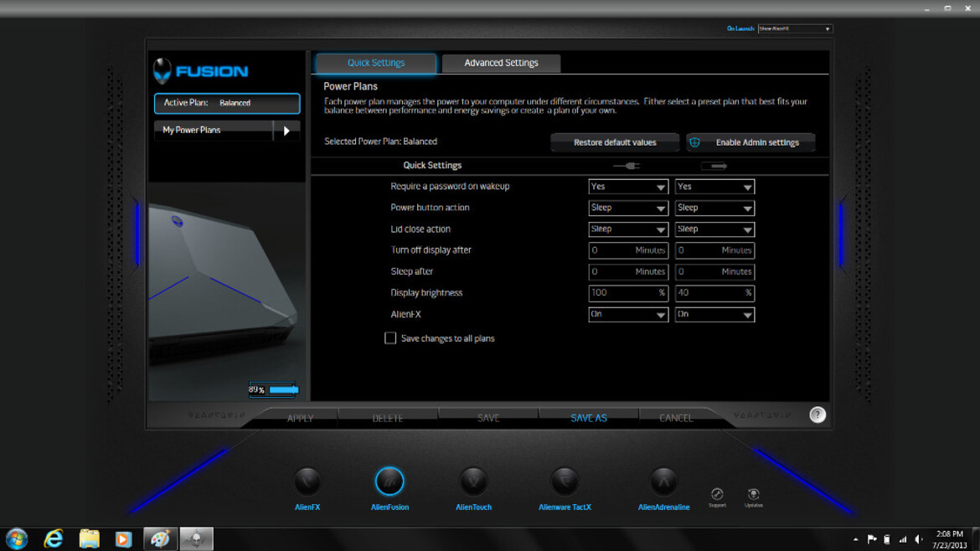Click Restore default values button
Image resolution: width=980 pixels, height=551 pixels.
click(615, 142)
